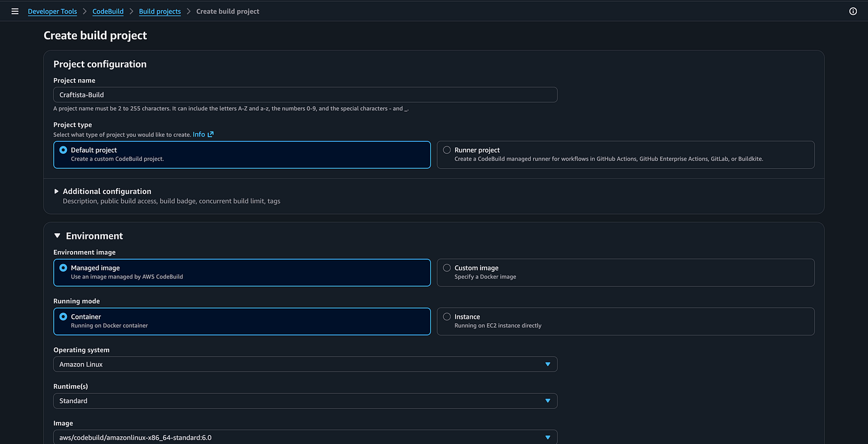Click the external link icon beside Info
868x444 pixels.
(x=211, y=134)
